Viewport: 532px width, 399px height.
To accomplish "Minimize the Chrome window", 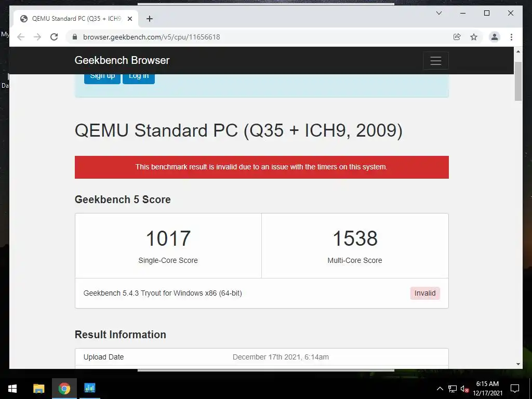I will click(463, 13).
